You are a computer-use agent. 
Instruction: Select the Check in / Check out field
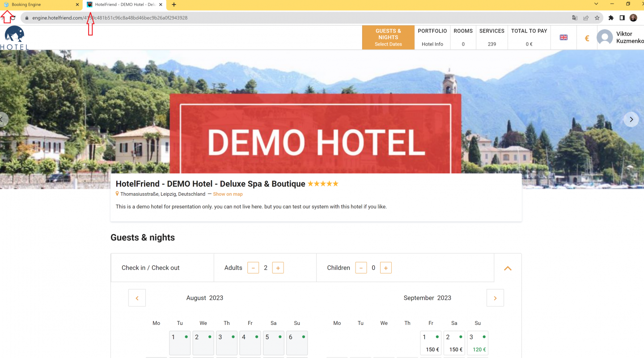click(162, 268)
